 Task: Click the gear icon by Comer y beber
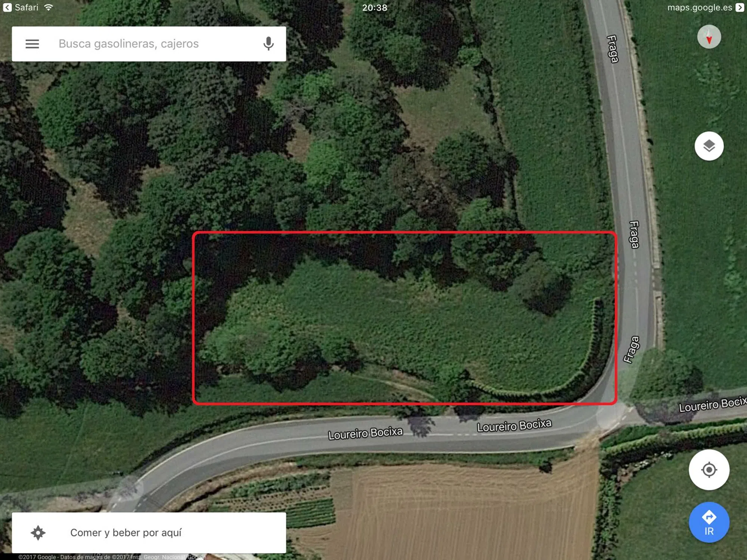[38, 533]
